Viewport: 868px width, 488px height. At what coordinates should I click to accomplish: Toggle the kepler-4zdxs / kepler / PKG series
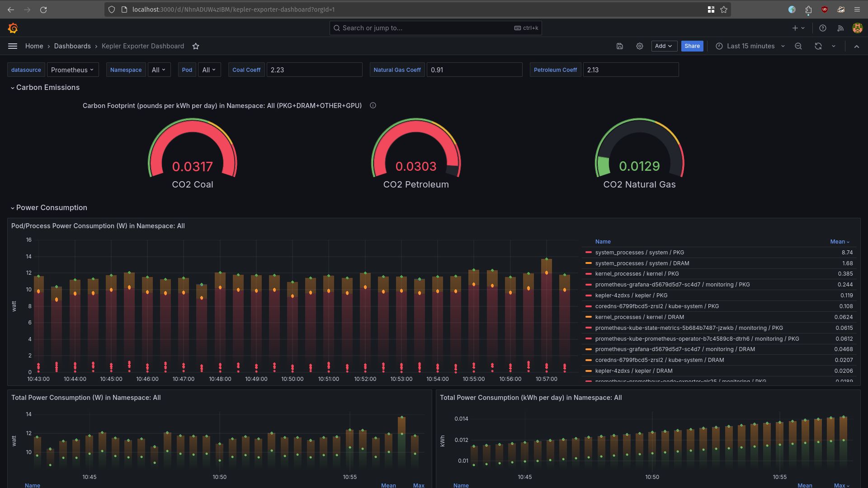(x=632, y=295)
